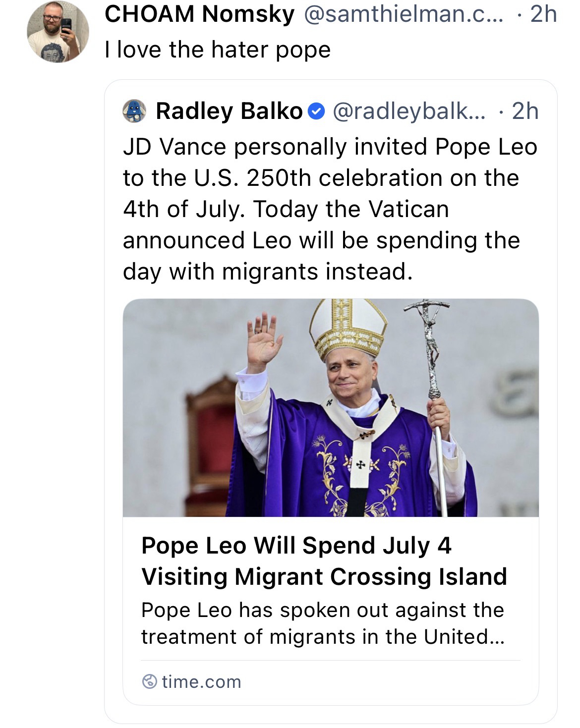
Task: Open Radley Balko's small avatar icon
Action: point(134,111)
